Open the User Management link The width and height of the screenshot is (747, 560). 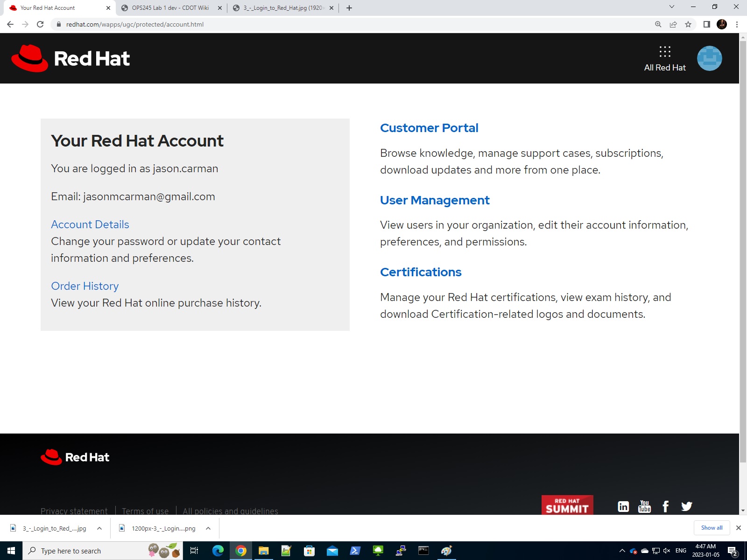pos(435,200)
